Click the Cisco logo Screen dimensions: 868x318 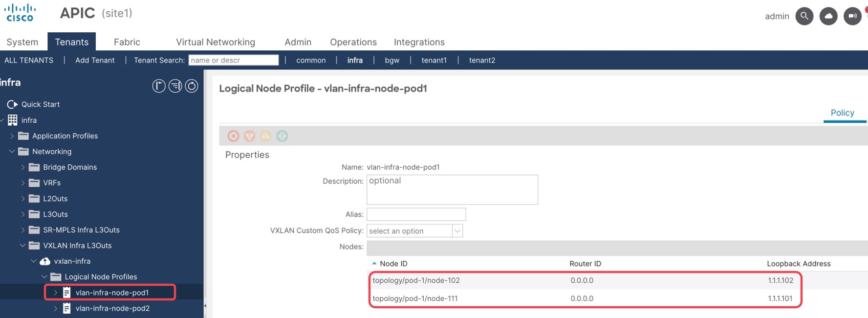tap(20, 13)
